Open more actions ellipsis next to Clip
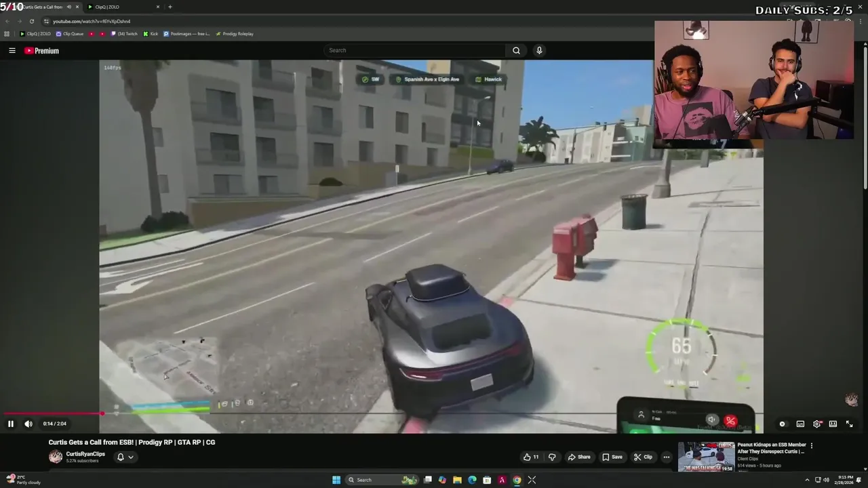Viewport: 868px width, 488px height. point(666,457)
